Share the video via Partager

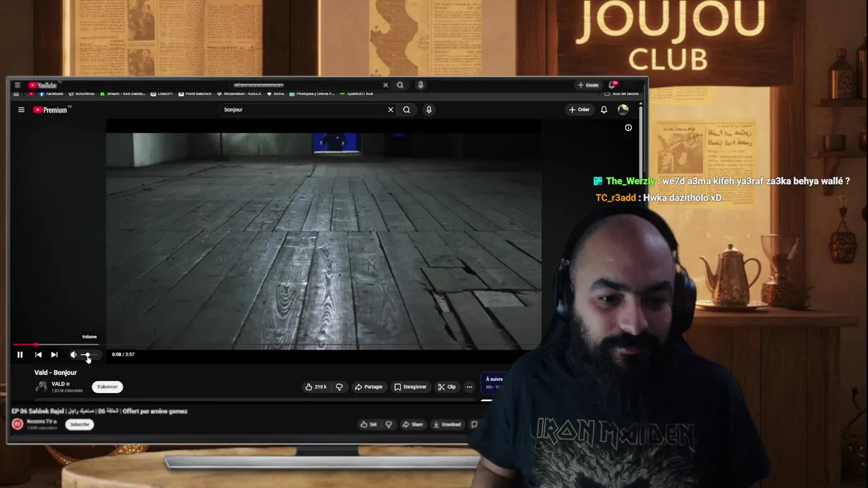369,387
